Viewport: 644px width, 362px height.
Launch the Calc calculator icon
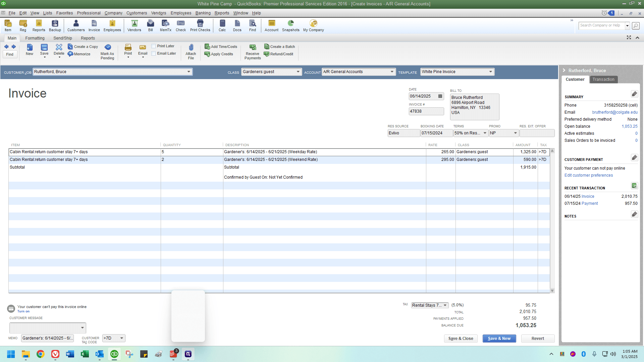click(222, 25)
